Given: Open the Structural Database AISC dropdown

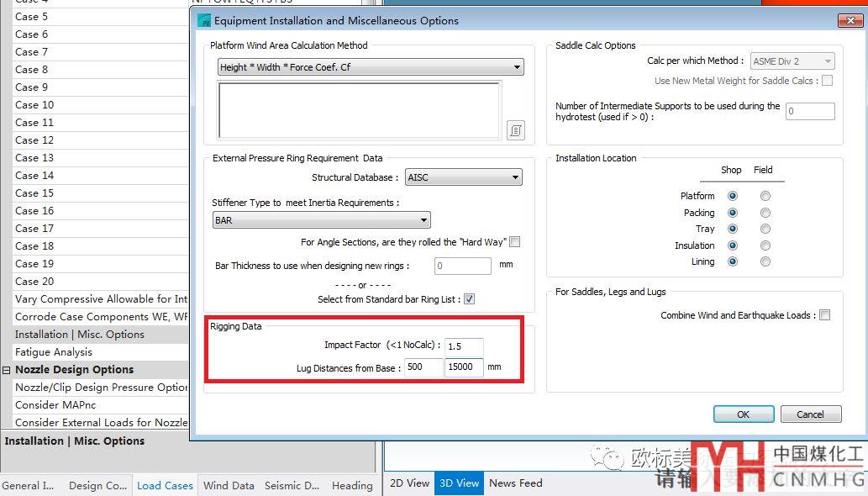Looking at the screenshot, I should (463, 177).
